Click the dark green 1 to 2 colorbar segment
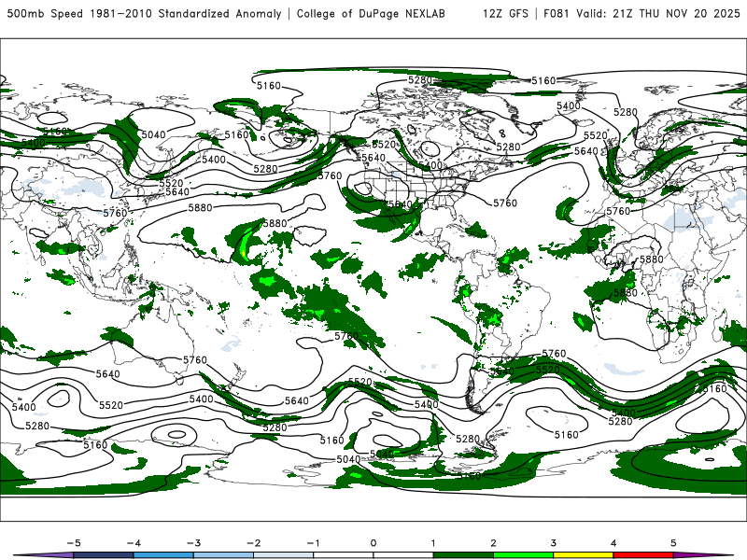The width and height of the screenshot is (747, 560). [x=463, y=555]
